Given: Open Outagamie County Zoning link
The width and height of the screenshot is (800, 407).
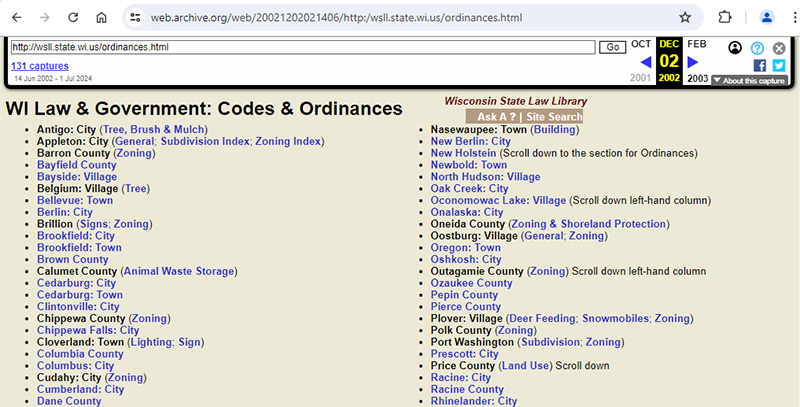Looking at the screenshot, I should point(547,271).
